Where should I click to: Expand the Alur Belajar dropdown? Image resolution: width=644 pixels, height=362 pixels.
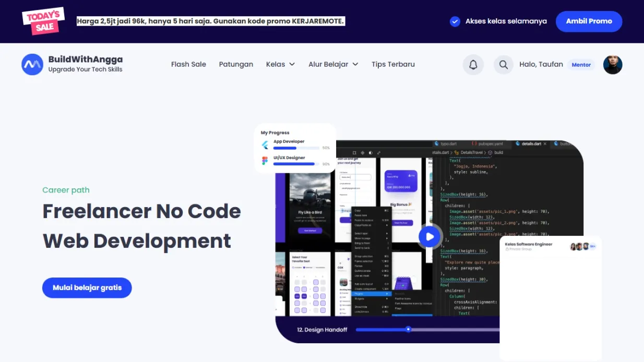333,64
